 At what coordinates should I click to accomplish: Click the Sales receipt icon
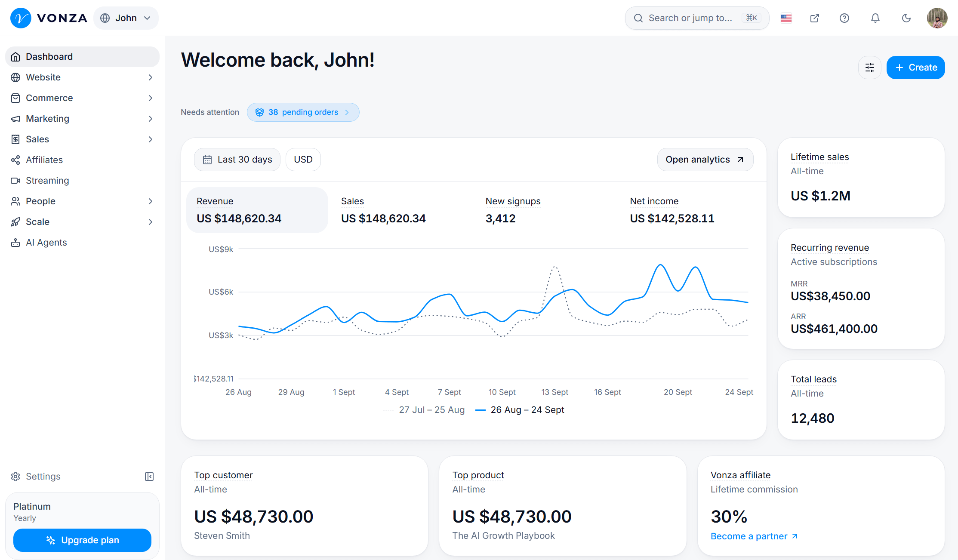15,139
